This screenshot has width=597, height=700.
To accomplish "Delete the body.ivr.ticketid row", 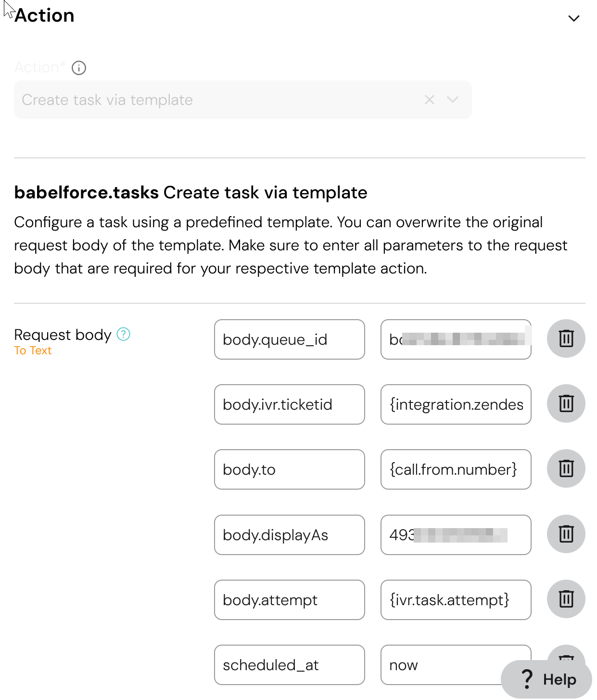I will (x=566, y=403).
